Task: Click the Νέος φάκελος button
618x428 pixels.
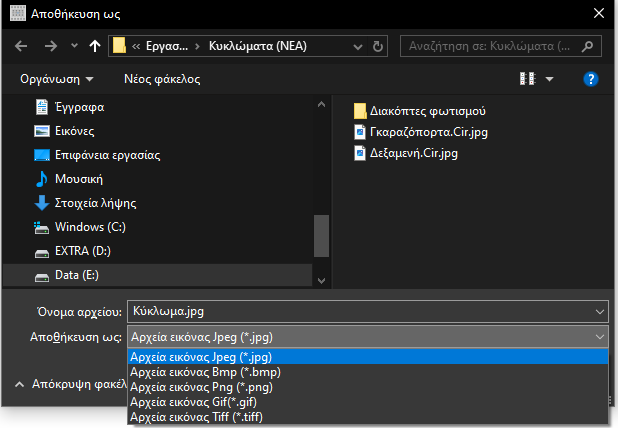Action: pos(162,79)
